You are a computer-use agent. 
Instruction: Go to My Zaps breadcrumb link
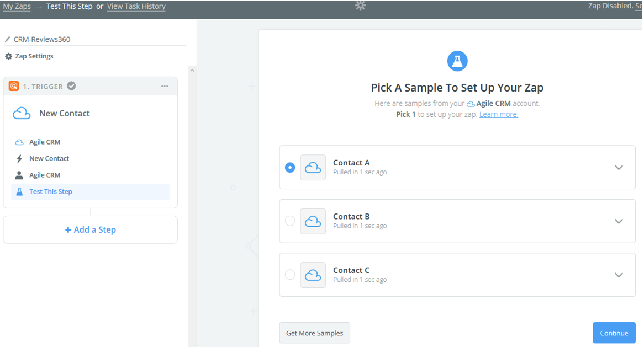[17, 6]
